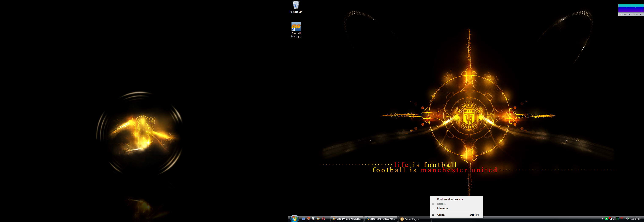Switch to the DisplayFusion taskbar button
The image size is (644, 222).
point(347,219)
